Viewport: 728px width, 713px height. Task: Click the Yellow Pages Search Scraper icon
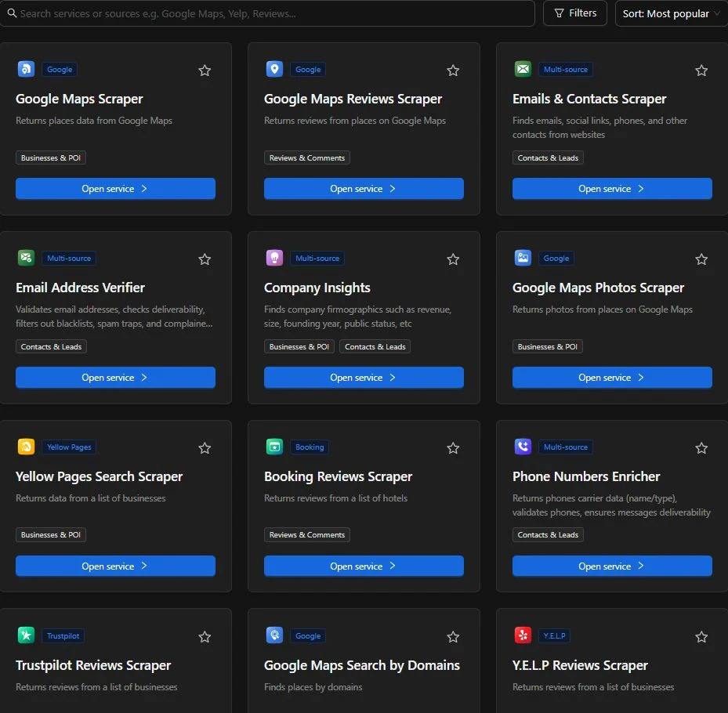[26, 447]
